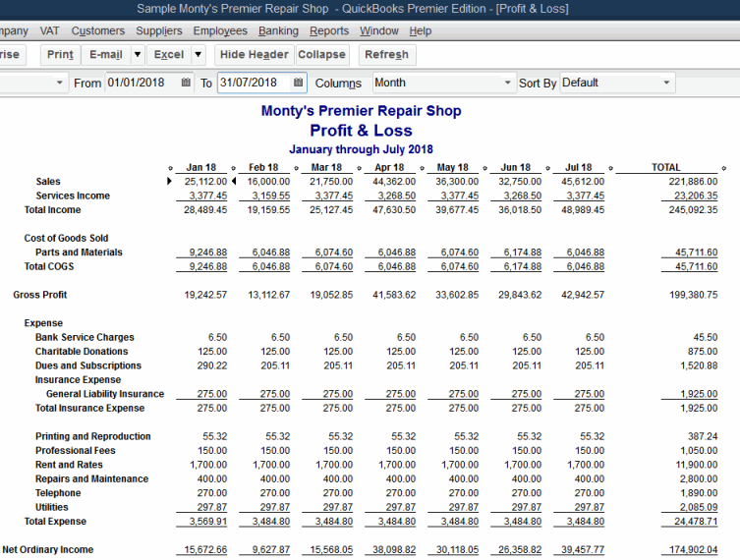The image size is (740, 560).
Task: Click the Print button
Action: (60, 55)
